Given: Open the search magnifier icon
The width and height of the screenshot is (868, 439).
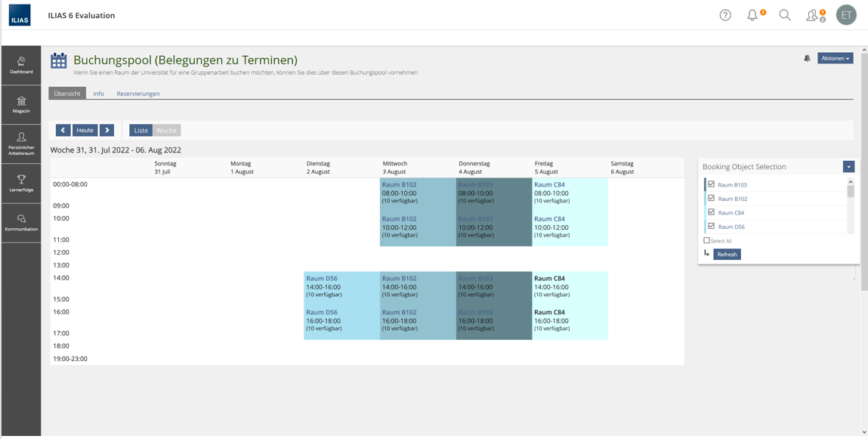Looking at the screenshot, I should pos(785,15).
